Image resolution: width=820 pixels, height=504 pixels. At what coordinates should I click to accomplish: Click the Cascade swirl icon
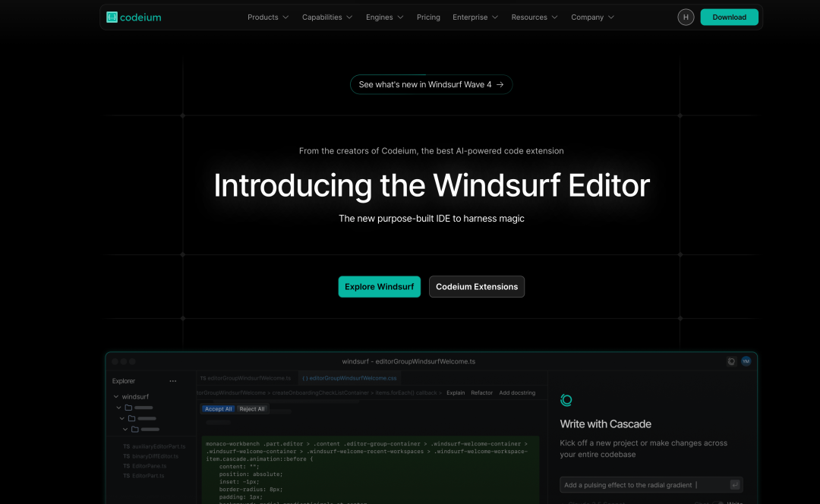click(x=566, y=401)
